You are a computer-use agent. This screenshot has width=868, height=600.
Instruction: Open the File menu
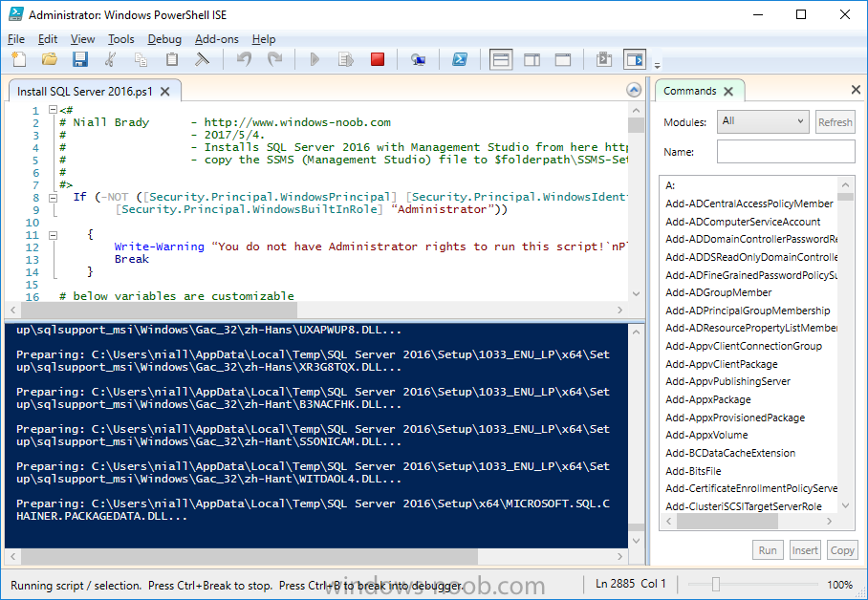(x=16, y=39)
